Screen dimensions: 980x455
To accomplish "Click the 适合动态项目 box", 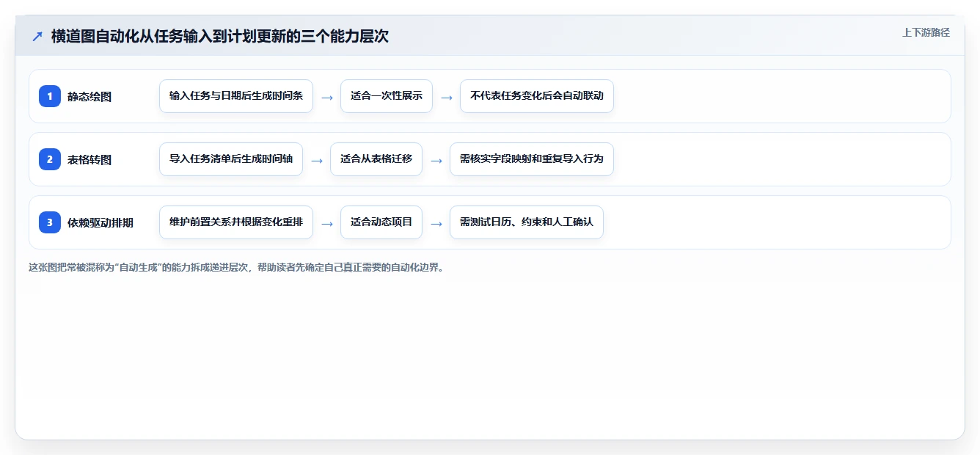I will pyautogui.click(x=381, y=222).
